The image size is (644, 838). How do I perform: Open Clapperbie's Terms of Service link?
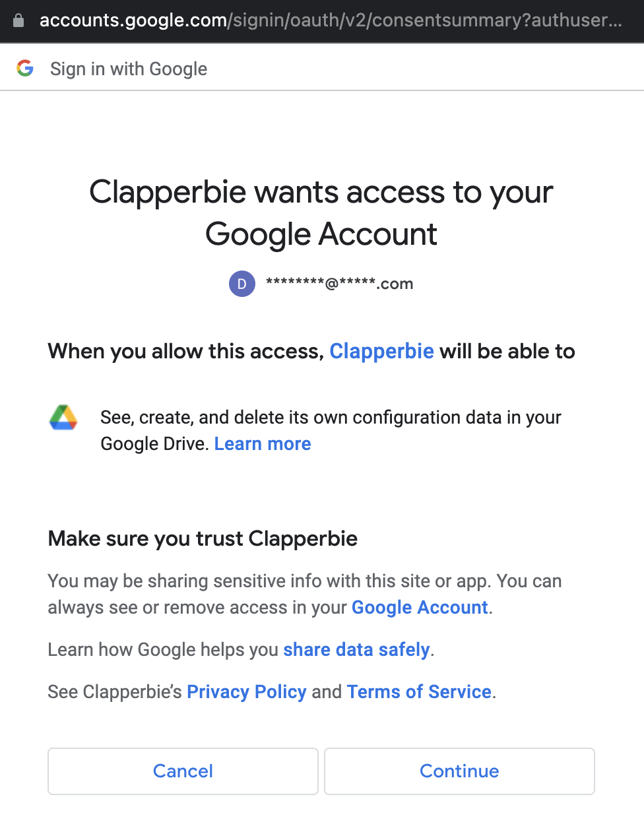(x=419, y=692)
